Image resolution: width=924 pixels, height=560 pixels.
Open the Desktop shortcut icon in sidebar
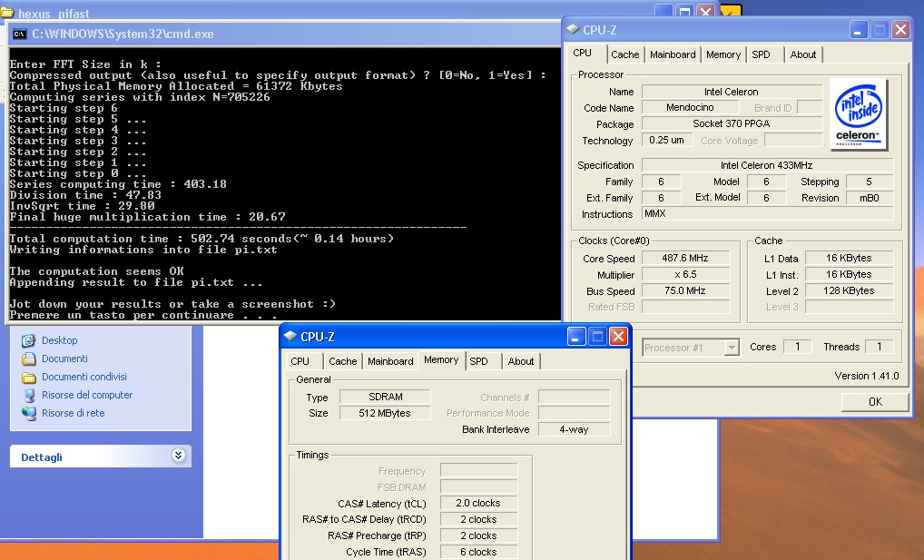[x=28, y=340]
